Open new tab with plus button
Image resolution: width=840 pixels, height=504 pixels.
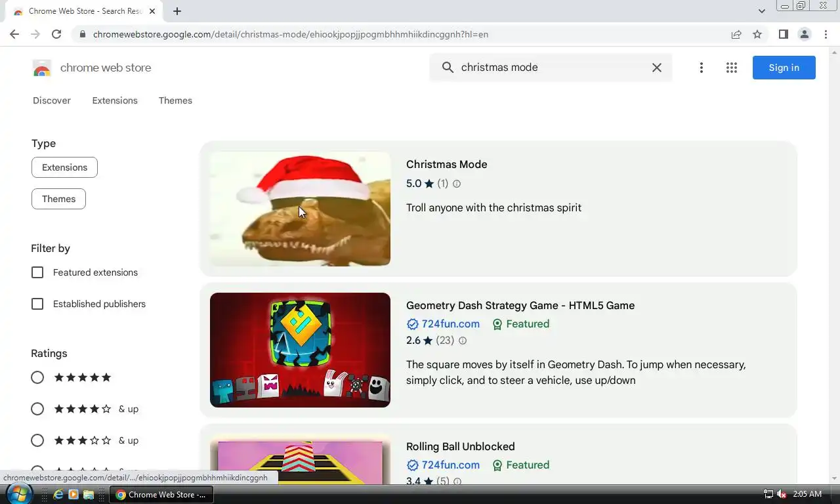177,11
